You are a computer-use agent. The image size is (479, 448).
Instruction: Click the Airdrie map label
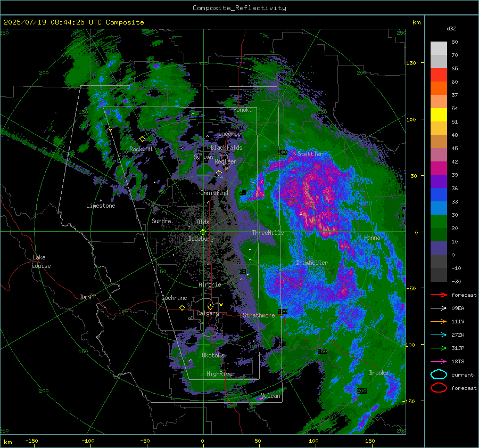[210, 284]
